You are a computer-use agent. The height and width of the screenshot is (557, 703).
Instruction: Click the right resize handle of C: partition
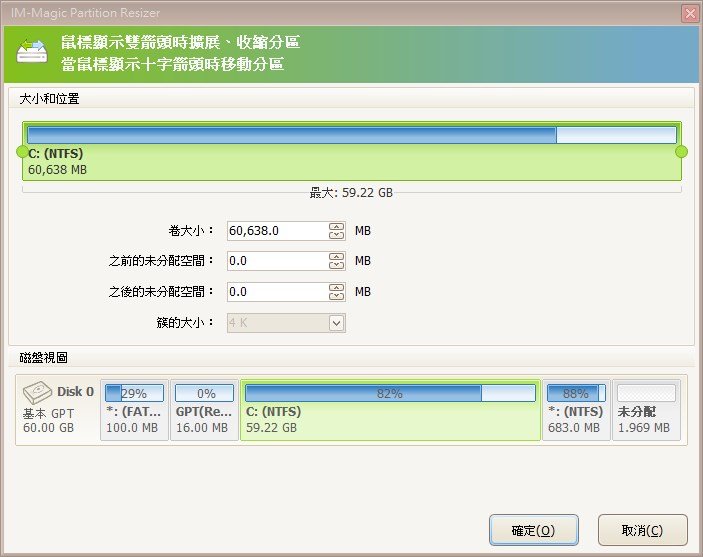point(681,152)
